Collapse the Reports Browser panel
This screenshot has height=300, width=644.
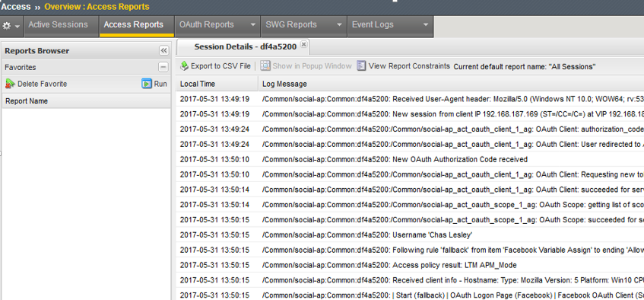(x=163, y=50)
